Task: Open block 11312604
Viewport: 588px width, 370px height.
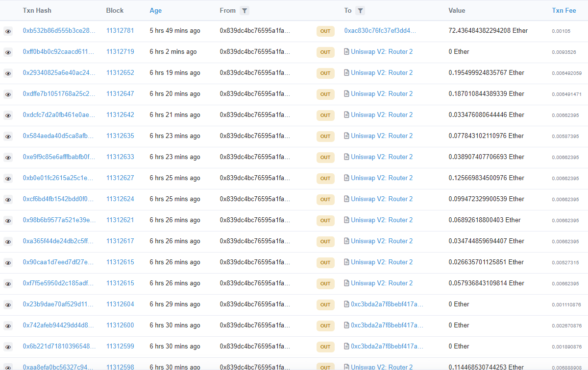Action: pos(120,304)
